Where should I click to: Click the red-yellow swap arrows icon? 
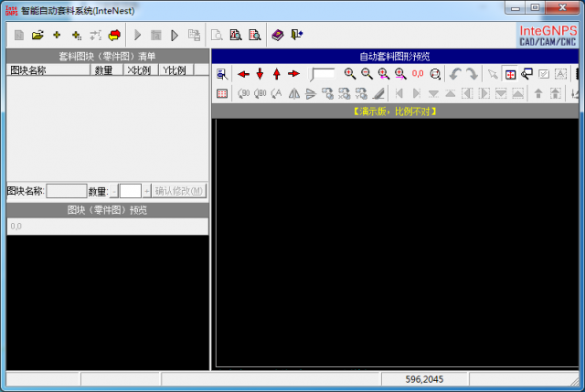[114, 35]
